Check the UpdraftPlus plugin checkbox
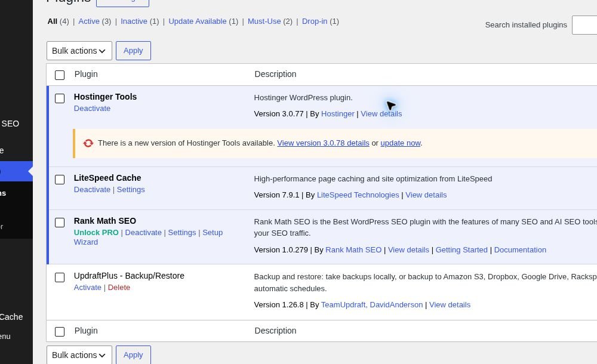 (x=60, y=277)
